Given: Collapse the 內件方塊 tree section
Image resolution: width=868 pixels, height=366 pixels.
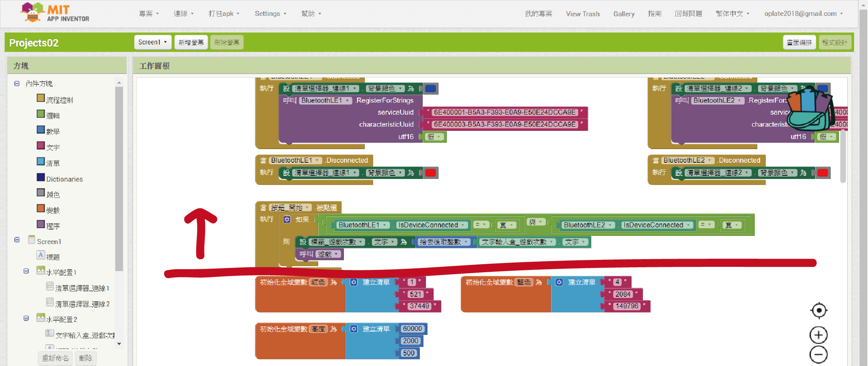Looking at the screenshot, I should click(x=17, y=84).
